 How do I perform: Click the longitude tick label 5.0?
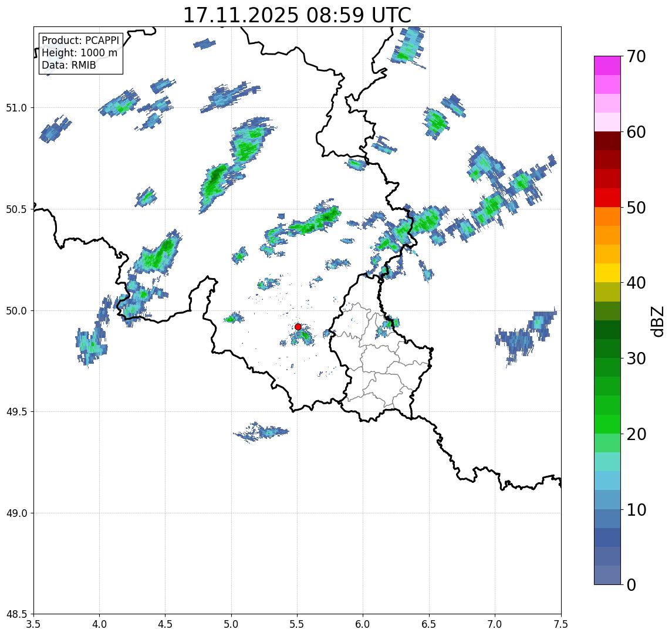pos(231,624)
